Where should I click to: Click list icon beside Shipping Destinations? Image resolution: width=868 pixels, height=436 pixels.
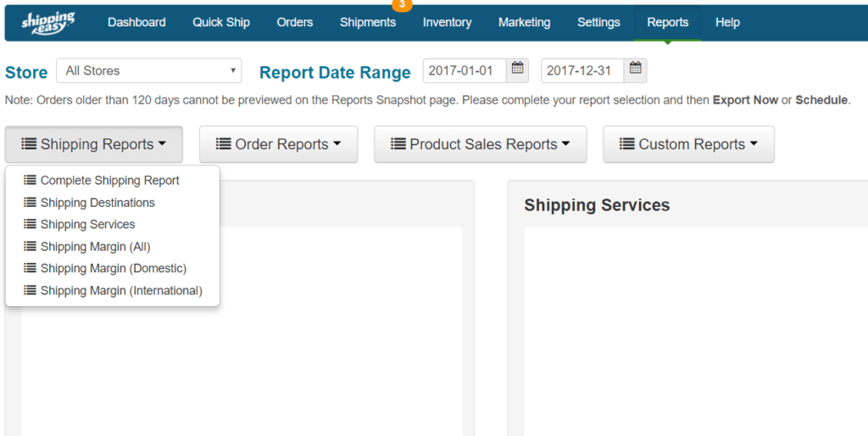coord(30,202)
